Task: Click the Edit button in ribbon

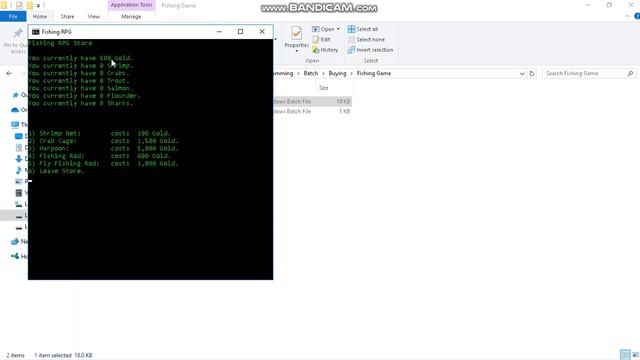Action: 322,40
